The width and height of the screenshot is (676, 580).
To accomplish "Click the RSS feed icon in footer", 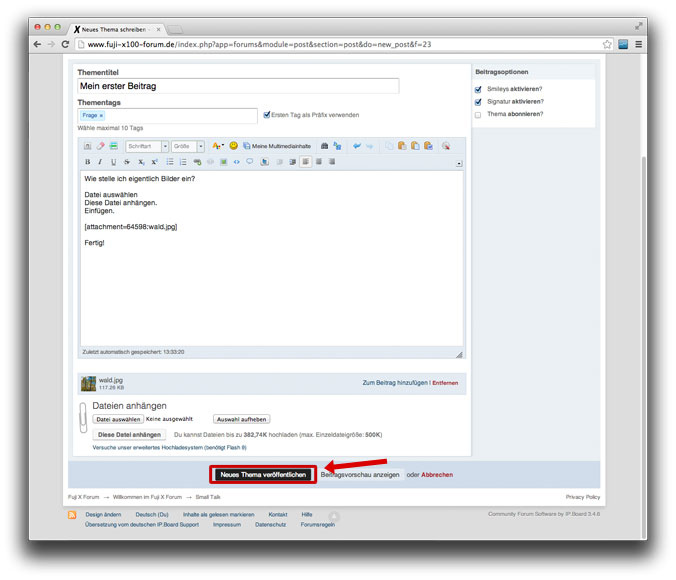I will click(72, 514).
